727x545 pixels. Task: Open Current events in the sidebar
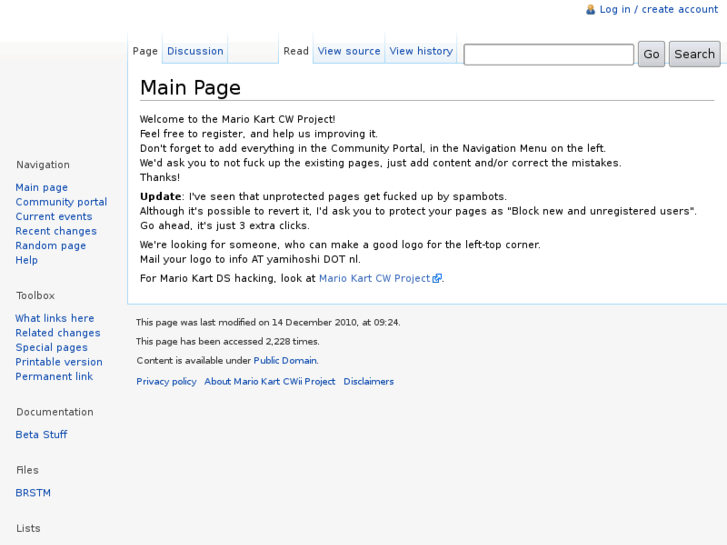pyautogui.click(x=54, y=217)
